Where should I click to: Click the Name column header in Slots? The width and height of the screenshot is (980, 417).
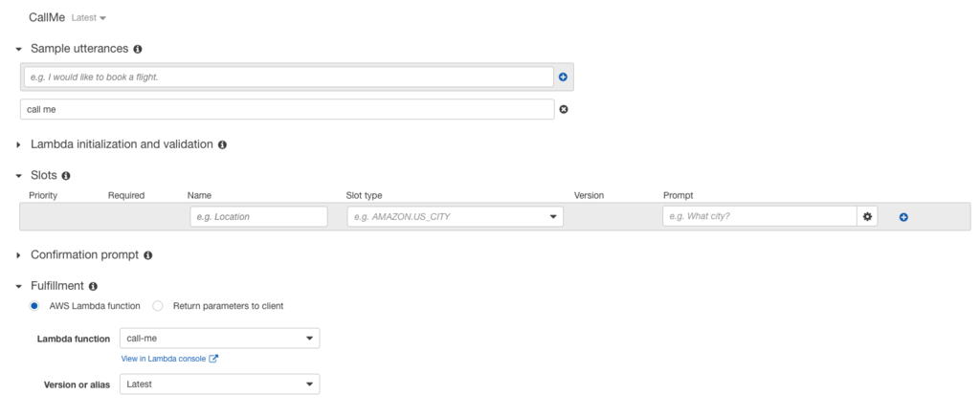click(199, 195)
